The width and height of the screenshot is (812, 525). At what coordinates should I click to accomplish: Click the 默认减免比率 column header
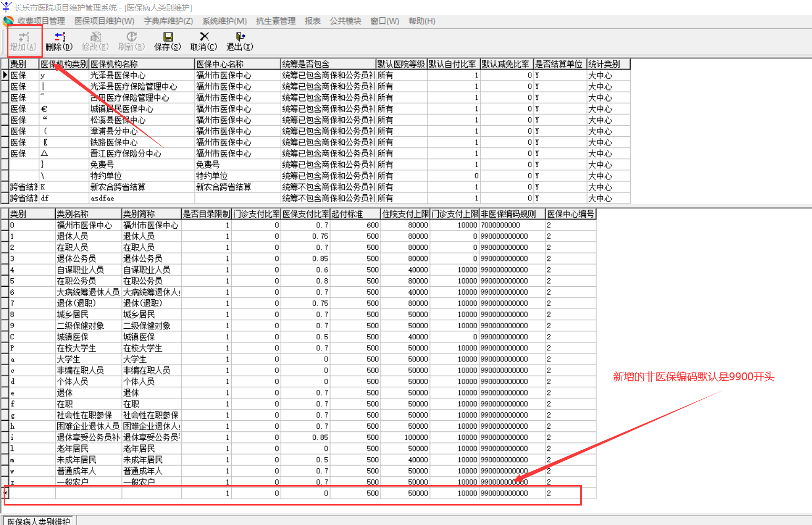click(507, 64)
